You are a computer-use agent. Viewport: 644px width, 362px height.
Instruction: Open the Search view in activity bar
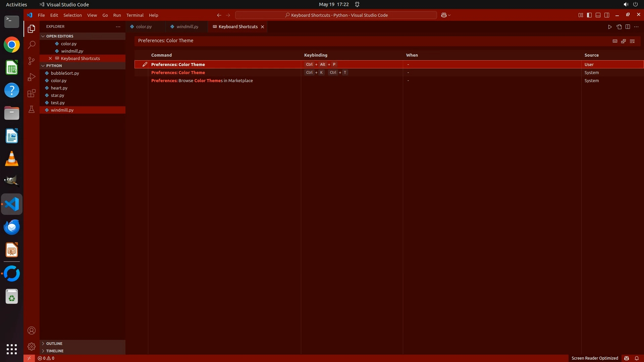point(31,45)
